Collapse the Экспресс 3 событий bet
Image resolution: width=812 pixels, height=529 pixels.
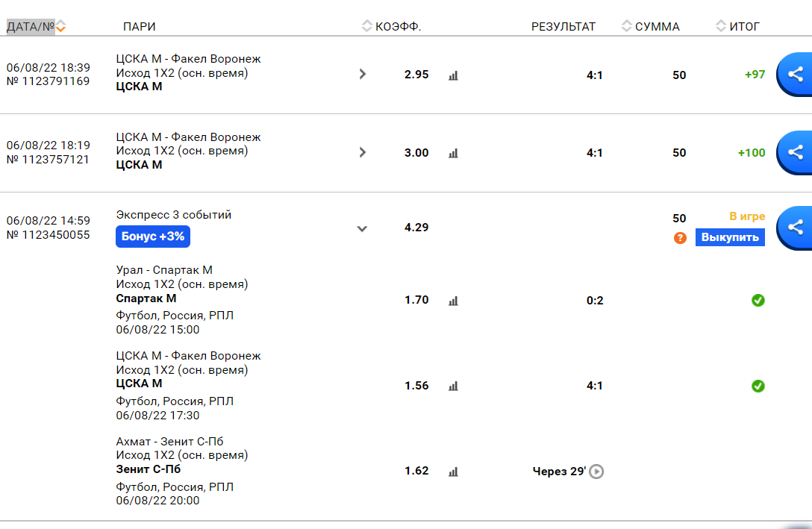point(362,228)
